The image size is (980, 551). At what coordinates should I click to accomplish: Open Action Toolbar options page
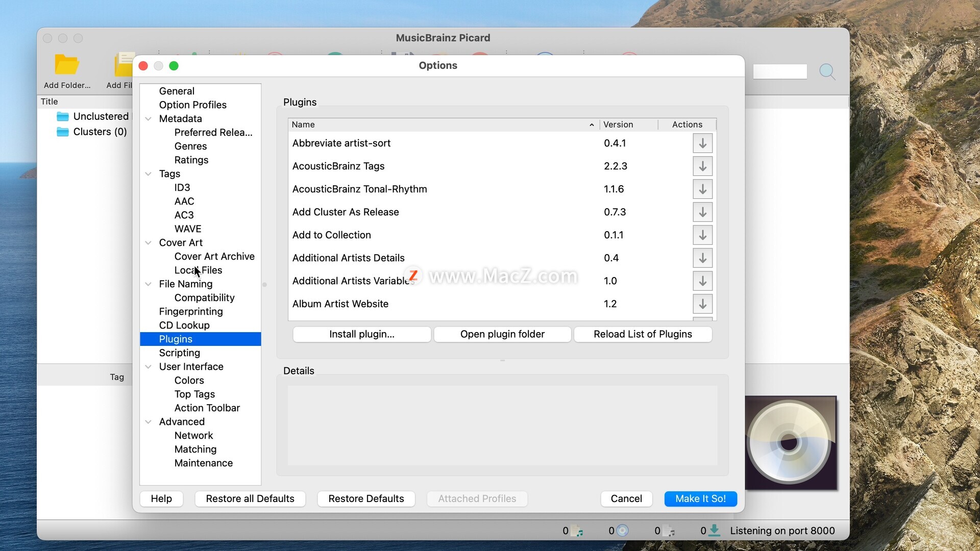(x=207, y=408)
